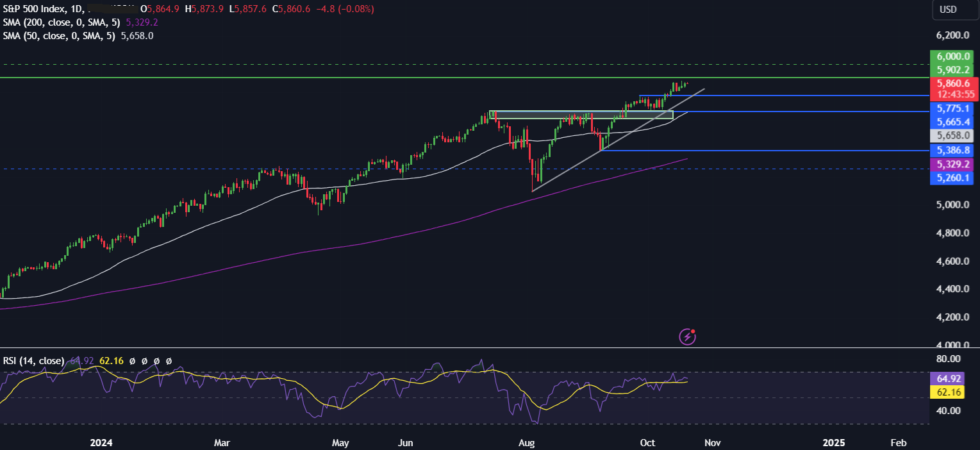Click the white 5,658.0 axis label
Viewport: 980px width, 450px height.
pyautogui.click(x=952, y=136)
